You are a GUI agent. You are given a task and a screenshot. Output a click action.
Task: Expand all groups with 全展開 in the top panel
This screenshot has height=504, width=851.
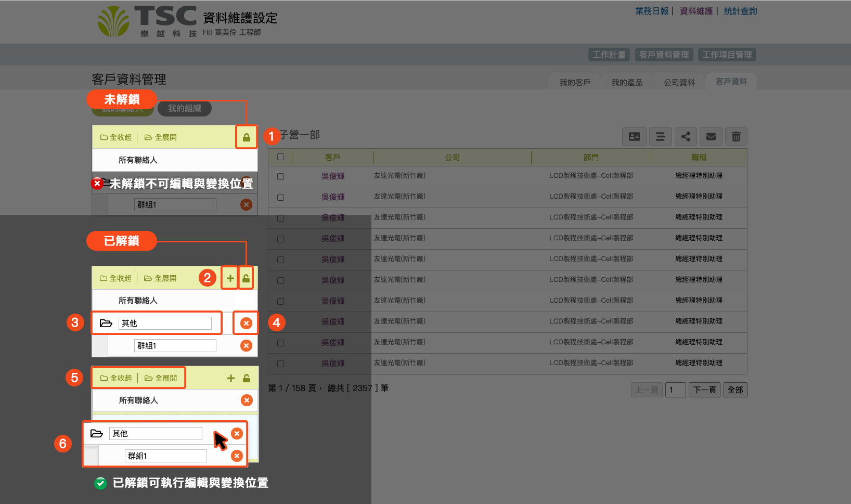[161, 137]
